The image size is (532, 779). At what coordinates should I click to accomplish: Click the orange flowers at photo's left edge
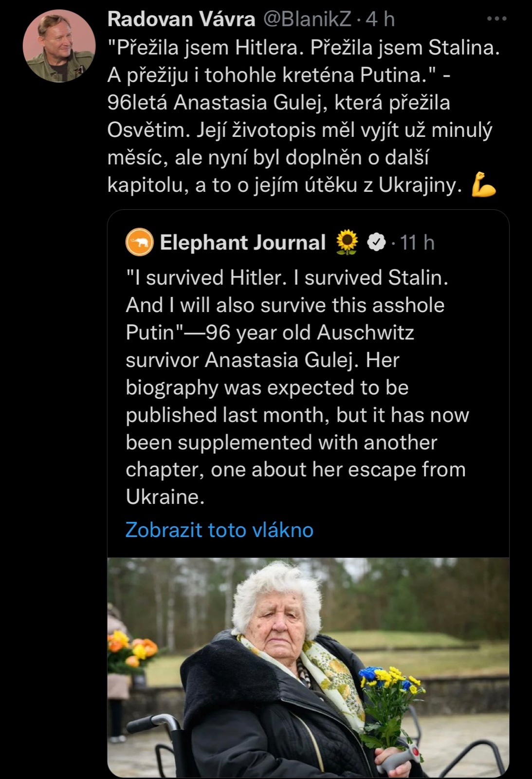(131, 648)
